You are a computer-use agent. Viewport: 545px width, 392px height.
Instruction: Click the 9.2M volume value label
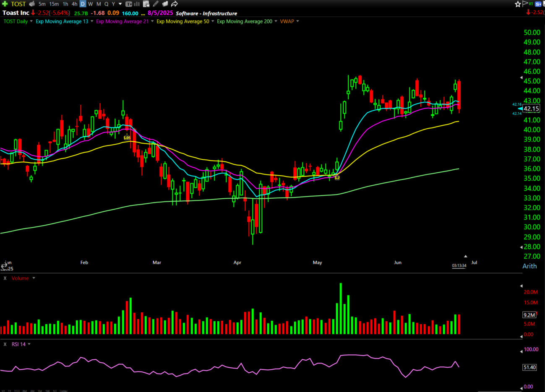(529, 315)
